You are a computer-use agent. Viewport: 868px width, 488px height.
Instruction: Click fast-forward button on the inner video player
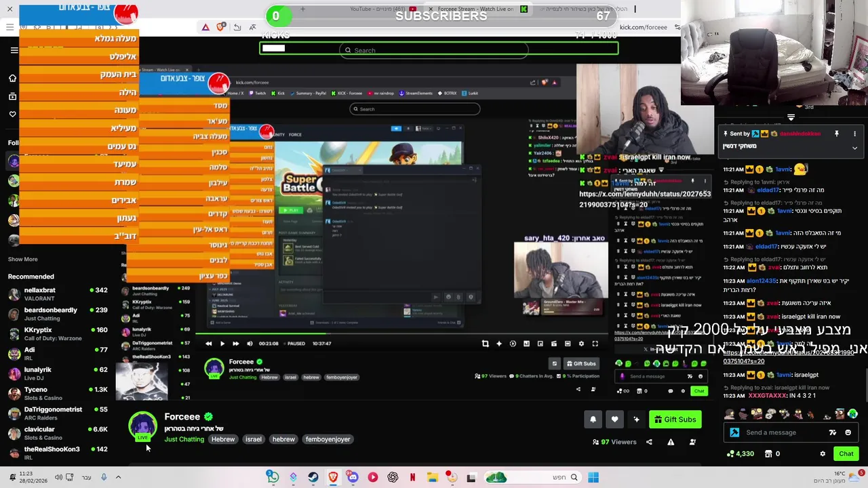tap(235, 344)
